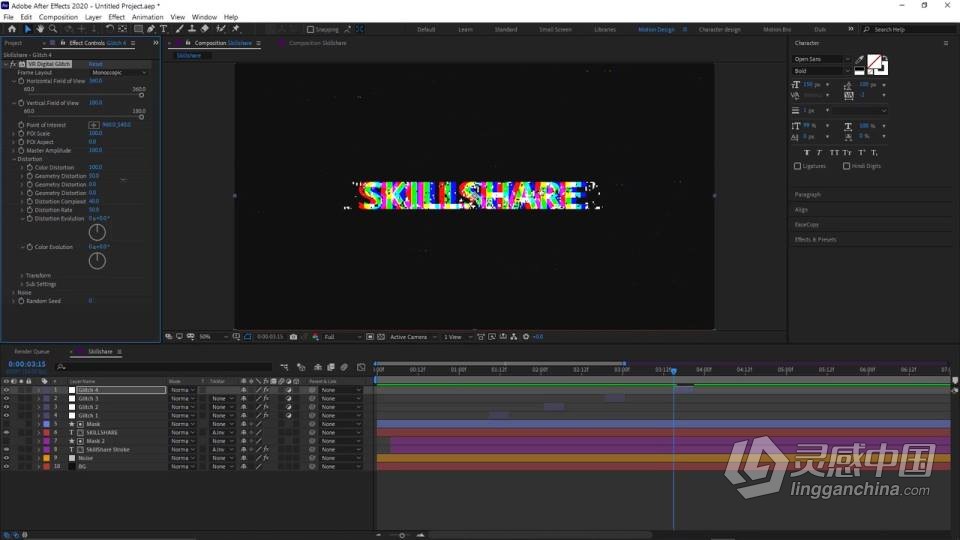Screen dimensions: 960x540
Task: Open the Active Camera view dropdown
Action: 413,337
